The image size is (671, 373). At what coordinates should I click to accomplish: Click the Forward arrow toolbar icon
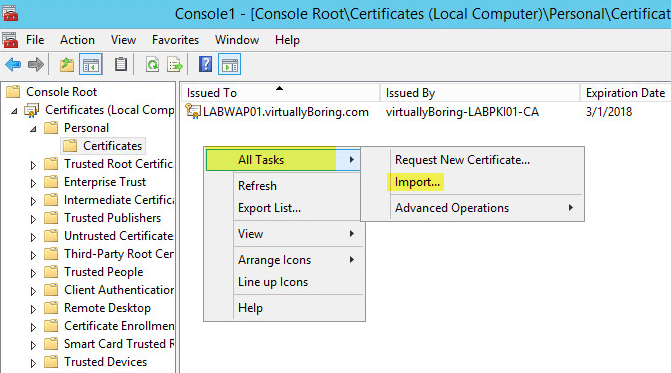click(36, 65)
